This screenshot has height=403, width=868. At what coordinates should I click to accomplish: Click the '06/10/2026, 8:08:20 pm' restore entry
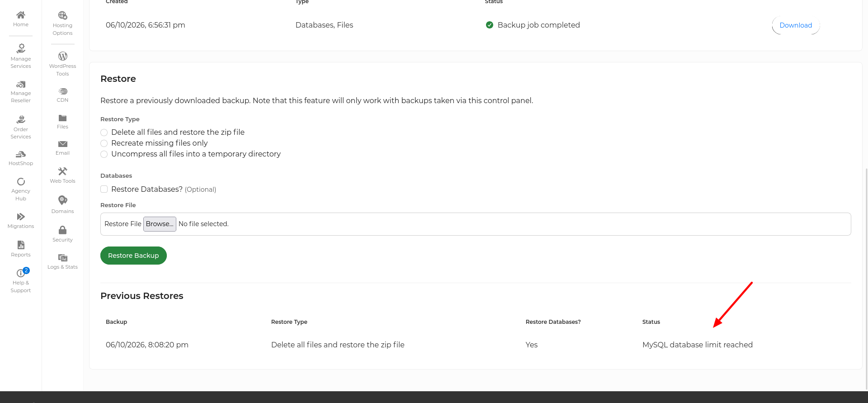147,345
